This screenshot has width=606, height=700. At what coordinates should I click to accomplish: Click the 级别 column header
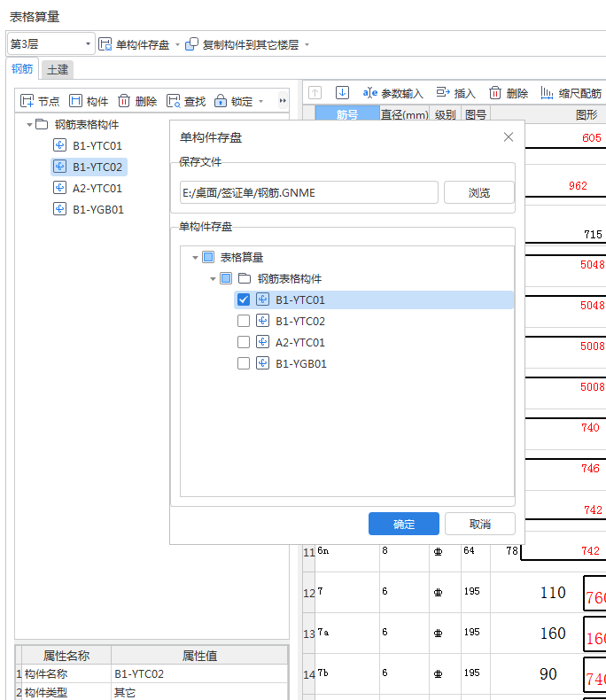coord(445,114)
